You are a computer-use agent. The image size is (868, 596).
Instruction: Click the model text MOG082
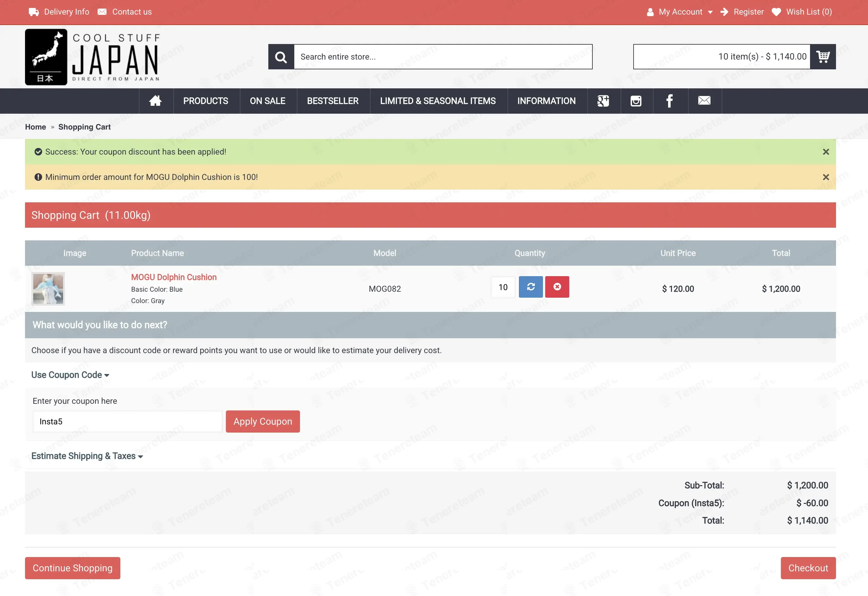coord(385,289)
